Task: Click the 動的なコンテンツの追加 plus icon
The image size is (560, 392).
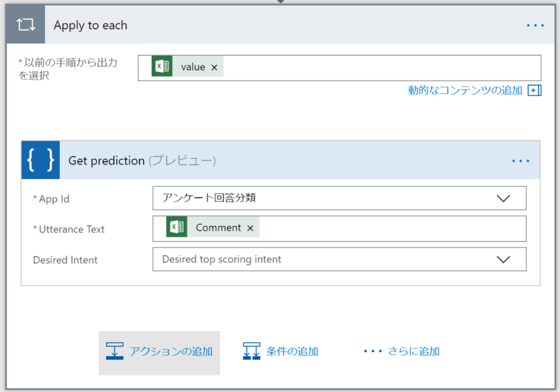Action: 533,90
